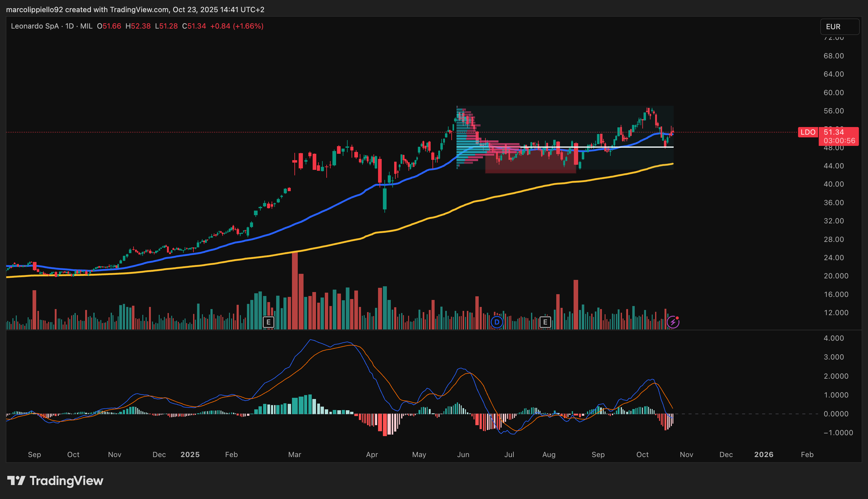This screenshot has height=499, width=868.
Task: Click the TradingView logo at bottom left
Action: click(x=55, y=480)
